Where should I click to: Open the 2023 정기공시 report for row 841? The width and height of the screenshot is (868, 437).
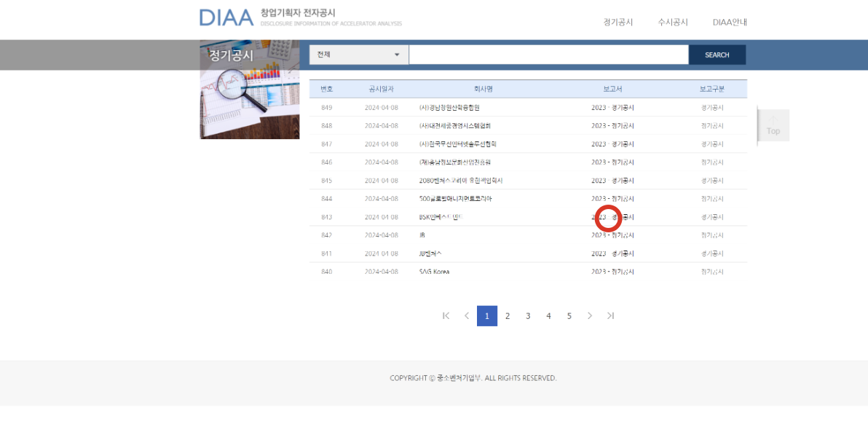click(612, 253)
